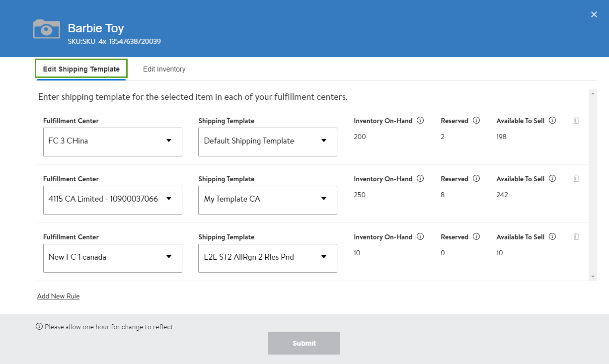Click the inventory value 200
Viewport: 609px width, 364px height.
(360, 137)
